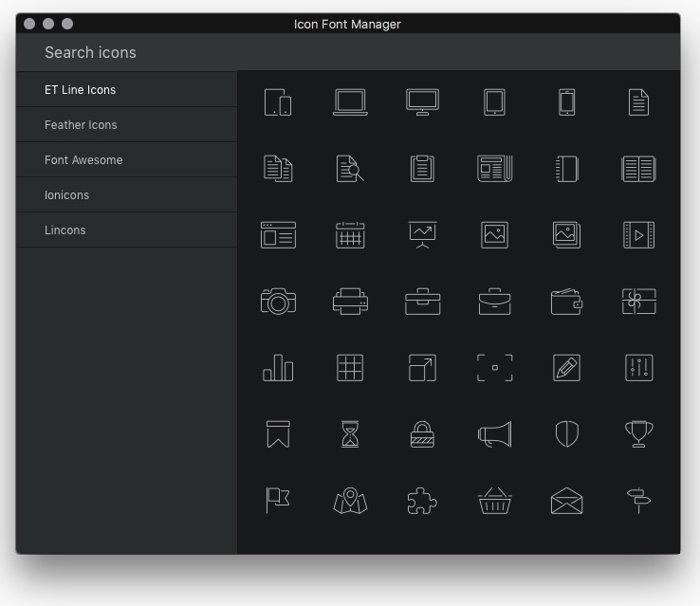The image size is (700, 606).
Task: Select the newspaper icon
Action: coord(494,169)
